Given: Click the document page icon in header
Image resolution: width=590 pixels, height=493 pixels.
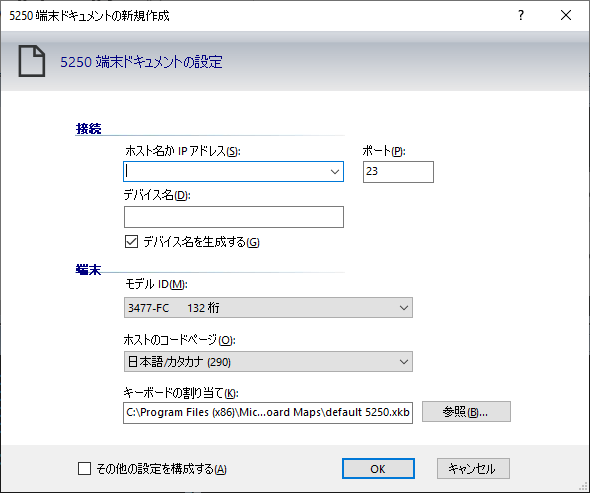Looking at the screenshot, I should [32, 61].
